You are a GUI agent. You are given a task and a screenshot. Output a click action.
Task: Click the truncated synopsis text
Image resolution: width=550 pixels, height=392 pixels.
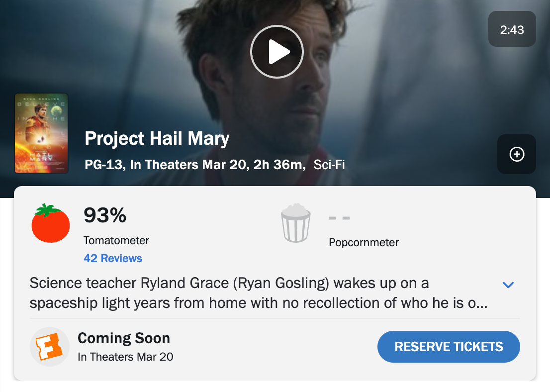point(259,293)
